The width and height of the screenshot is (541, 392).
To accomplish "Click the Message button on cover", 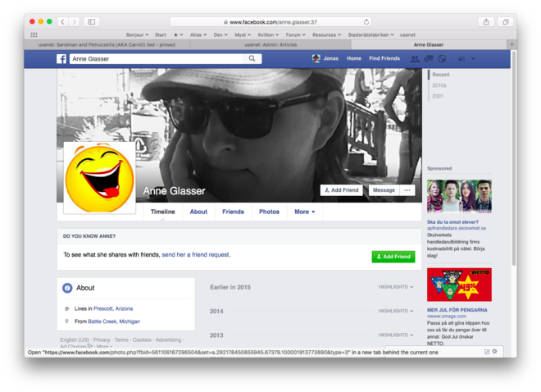I will tap(383, 190).
